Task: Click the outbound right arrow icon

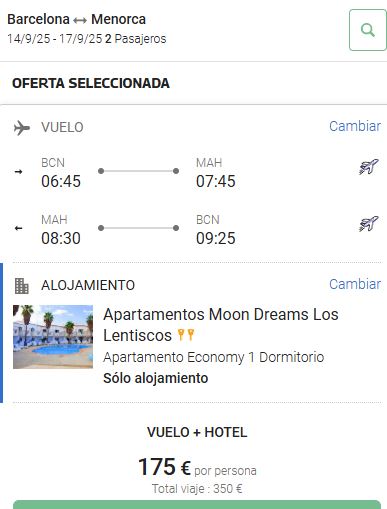Action: pyautogui.click(x=19, y=172)
